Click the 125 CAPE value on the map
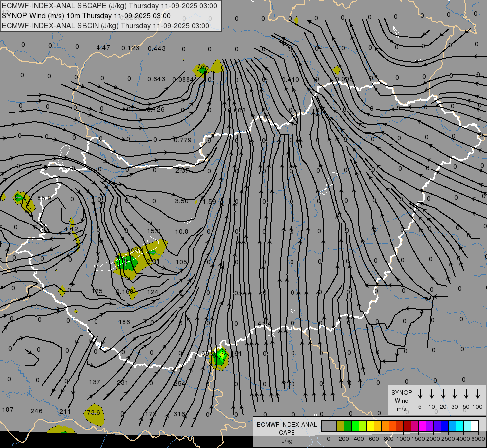Viewport: 487px width, 448px height. (x=97, y=291)
